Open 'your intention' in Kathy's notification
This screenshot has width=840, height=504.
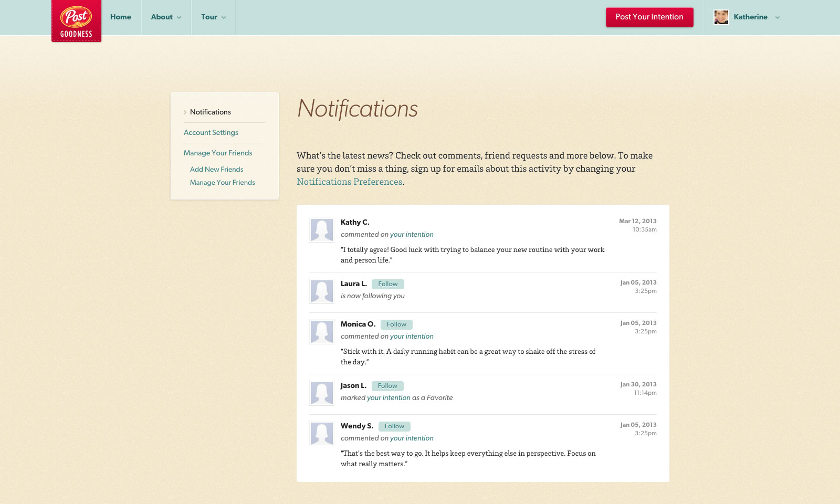(412, 235)
